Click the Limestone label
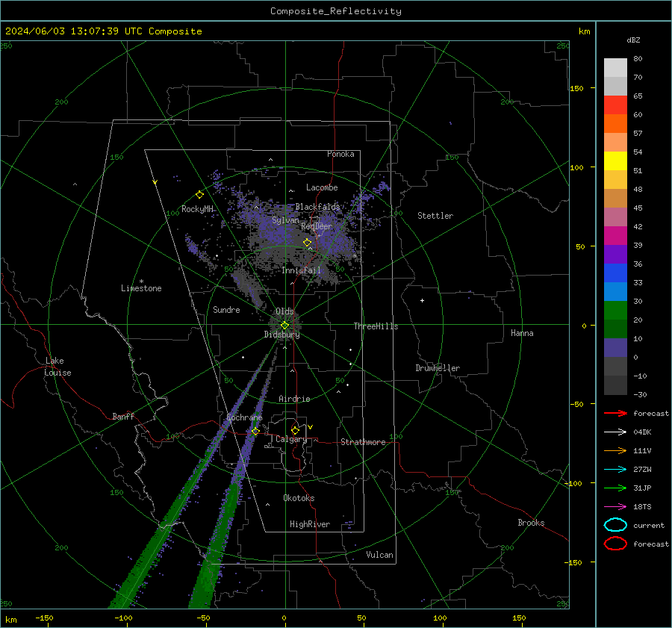Image resolution: width=672 pixels, height=628 pixels. (141, 288)
